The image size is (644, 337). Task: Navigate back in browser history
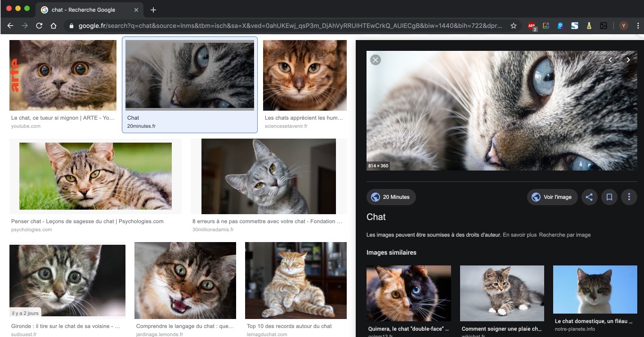click(x=10, y=26)
